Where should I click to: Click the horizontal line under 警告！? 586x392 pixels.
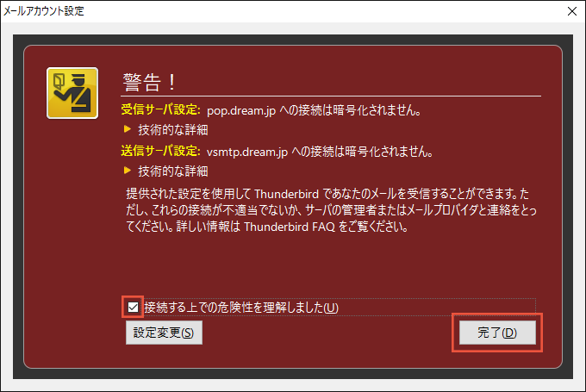point(331,96)
